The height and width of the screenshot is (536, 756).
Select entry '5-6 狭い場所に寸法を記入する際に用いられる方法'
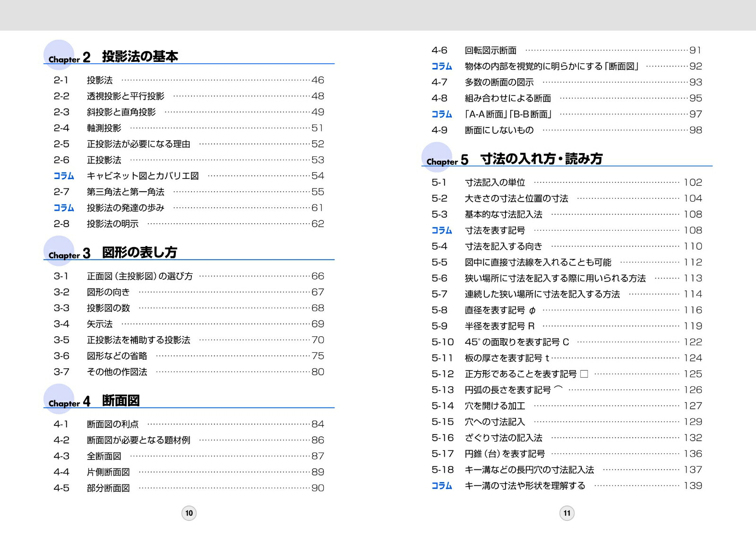coord(567,279)
